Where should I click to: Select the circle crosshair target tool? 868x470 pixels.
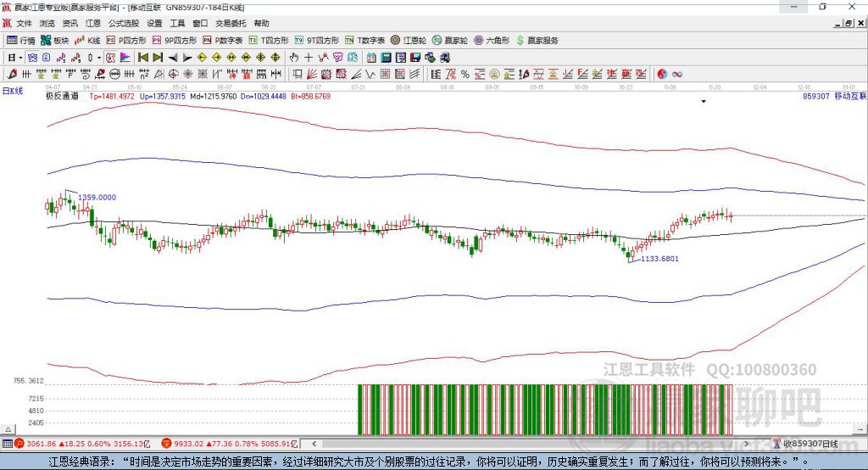pyautogui.click(x=173, y=75)
